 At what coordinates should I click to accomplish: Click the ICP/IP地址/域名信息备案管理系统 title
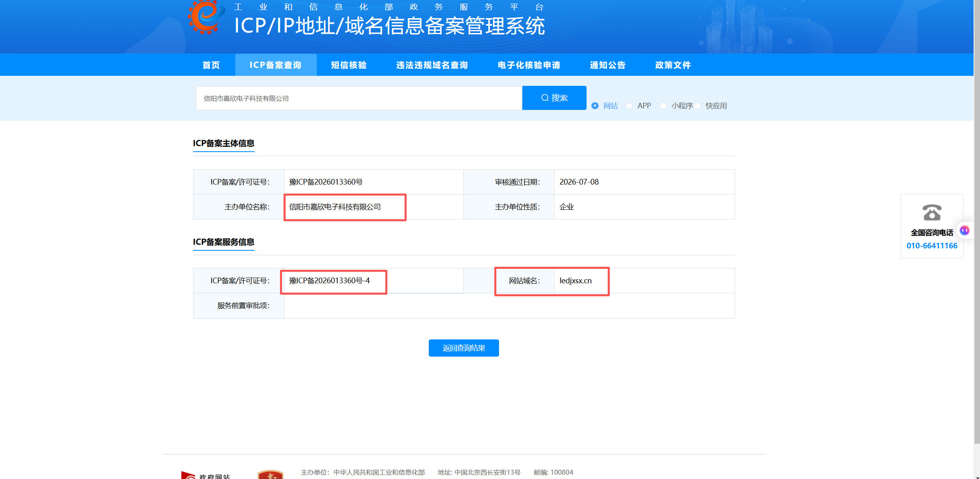389,26
